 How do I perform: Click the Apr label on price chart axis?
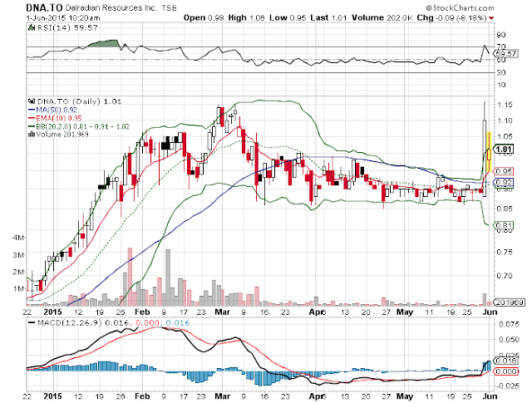(317, 312)
